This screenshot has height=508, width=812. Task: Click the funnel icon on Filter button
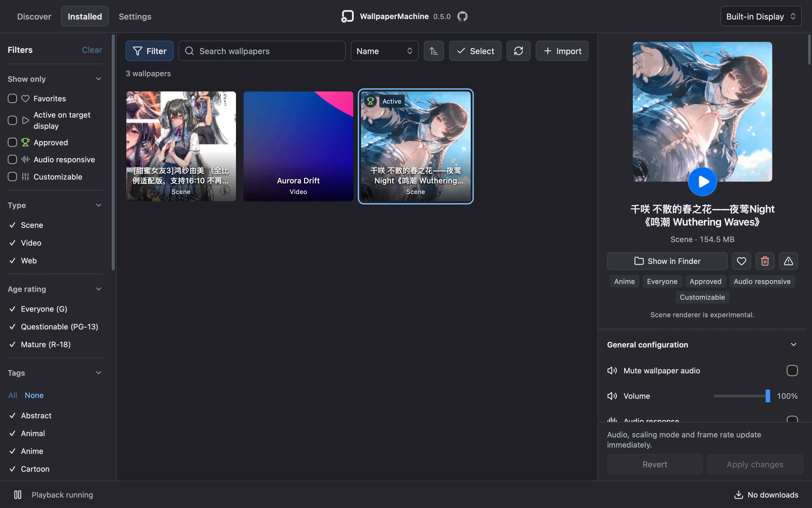137,51
